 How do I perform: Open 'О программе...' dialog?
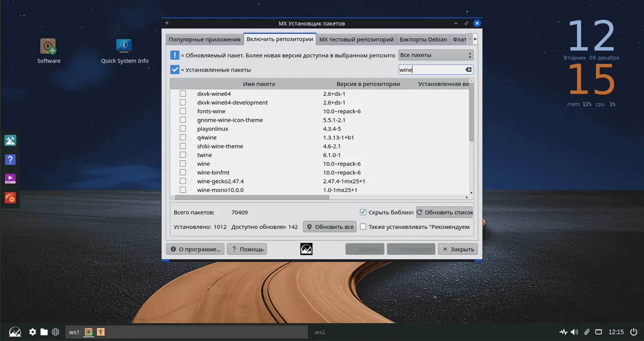(195, 249)
